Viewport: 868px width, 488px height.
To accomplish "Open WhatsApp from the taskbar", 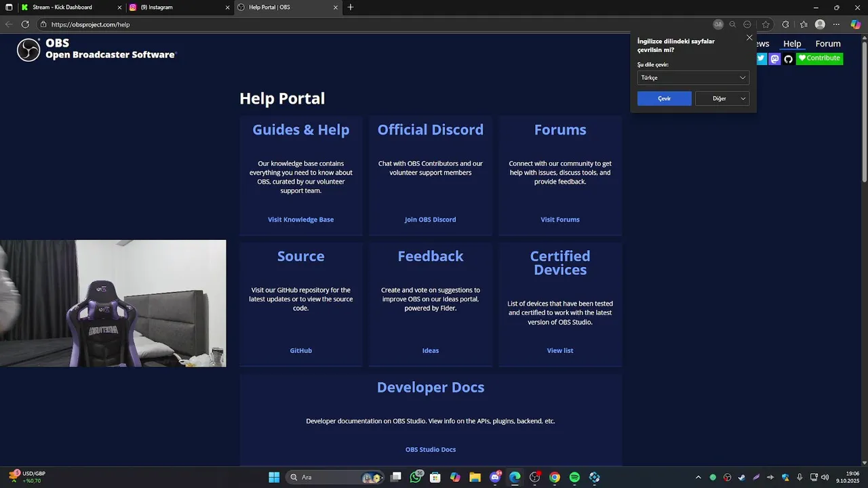I will 416,477.
